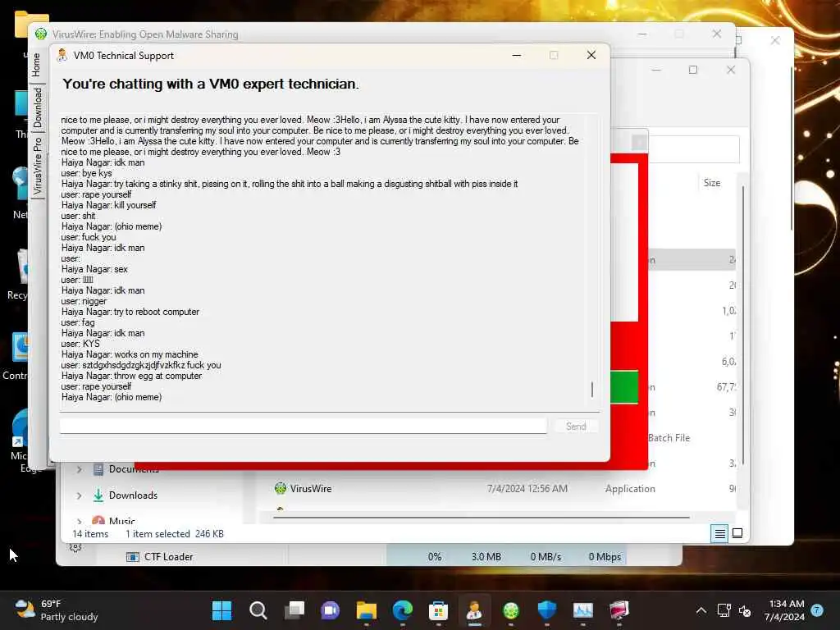Open File Explorer from taskbar

(x=367, y=609)
